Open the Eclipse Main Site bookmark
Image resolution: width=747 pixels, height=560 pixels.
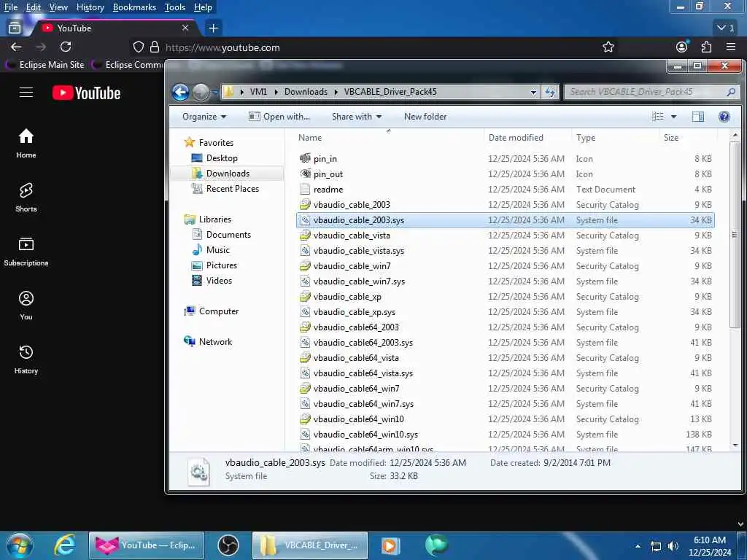[x=44, y=65]
